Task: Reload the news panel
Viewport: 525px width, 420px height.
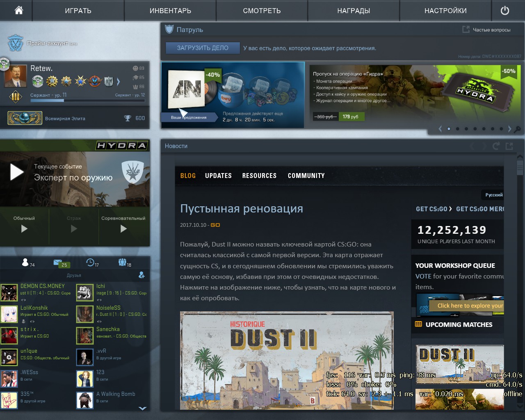Action: [496, 146]
